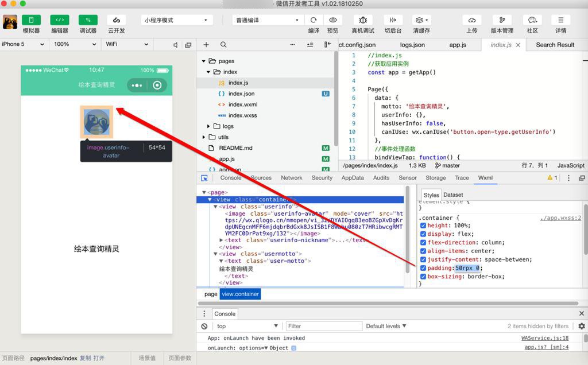Image resolution: width=588 pixels, height=365 pixels.
Task: Close the Console drawer
Action: 582,313
